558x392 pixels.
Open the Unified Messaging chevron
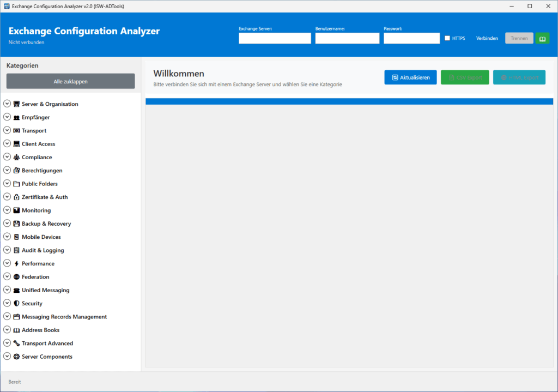tap(7, 290)
